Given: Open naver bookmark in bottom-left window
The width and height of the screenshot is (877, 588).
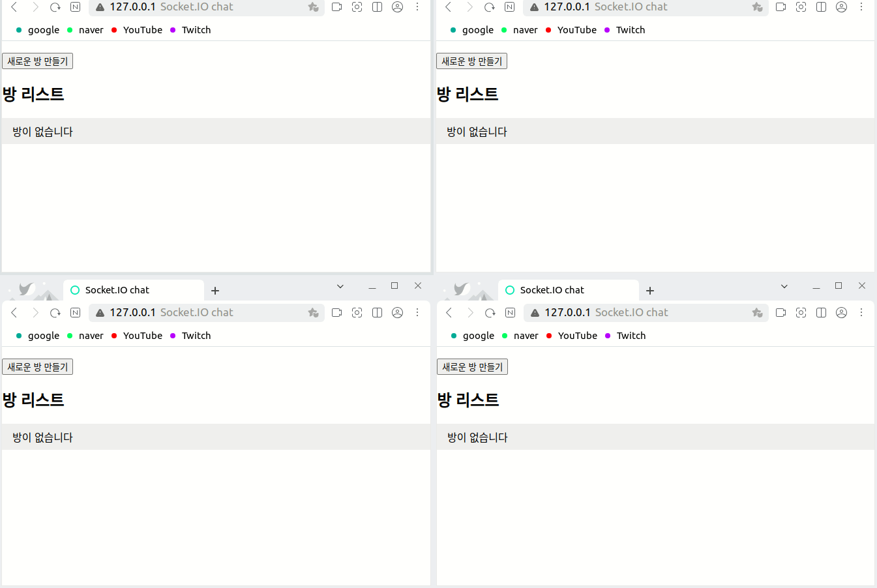Looking at the screenshot, I should (85, 336).
